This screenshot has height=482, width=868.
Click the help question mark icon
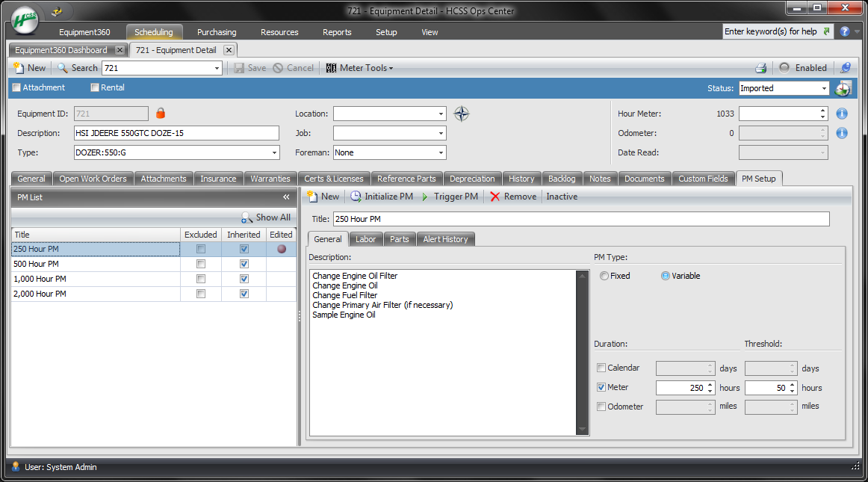tap(845, 31)
